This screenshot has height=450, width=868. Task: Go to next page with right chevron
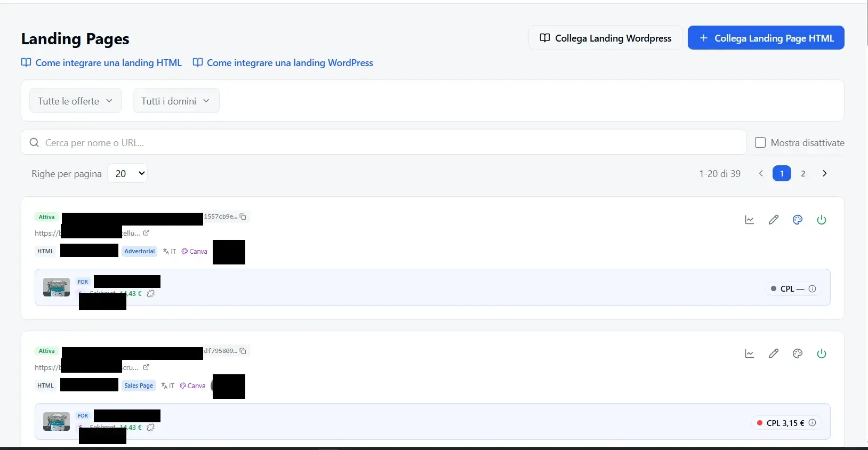point(825,173)
